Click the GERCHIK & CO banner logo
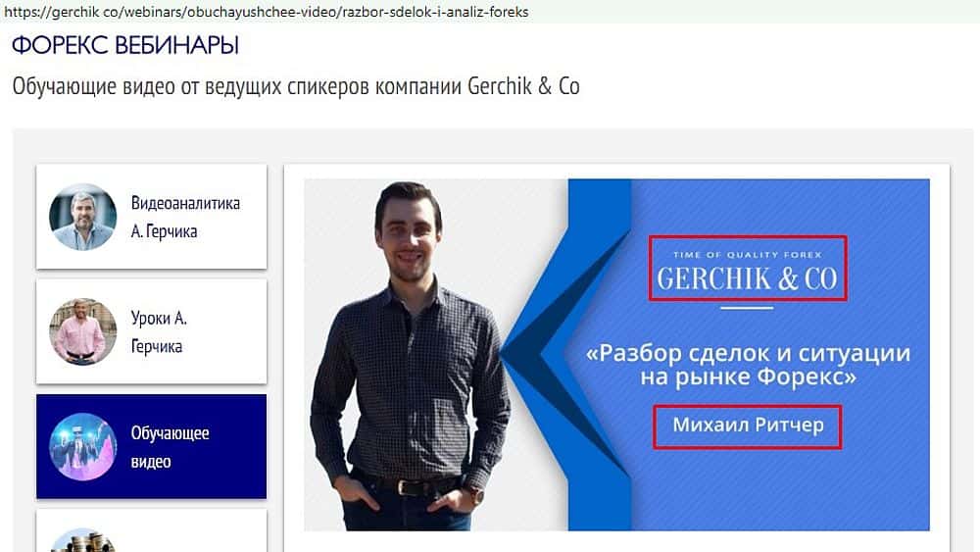 click(x=748, y=269)
